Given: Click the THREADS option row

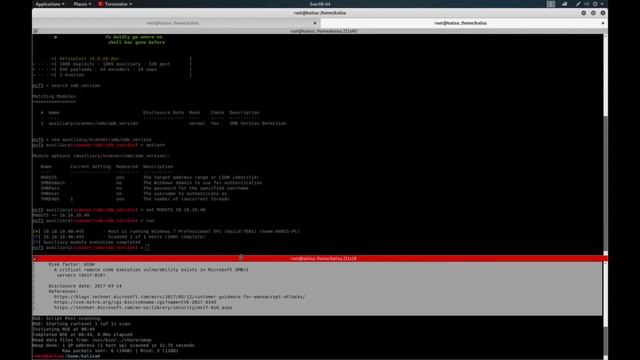Looking at the screenshot, I should pyautogui.click(x=135, y=199).
